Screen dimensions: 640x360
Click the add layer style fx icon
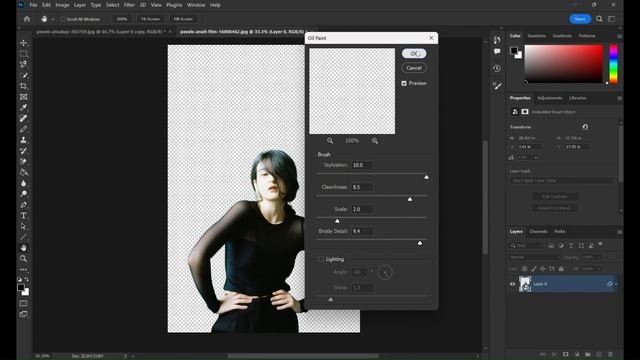click(x=554, y=354)
